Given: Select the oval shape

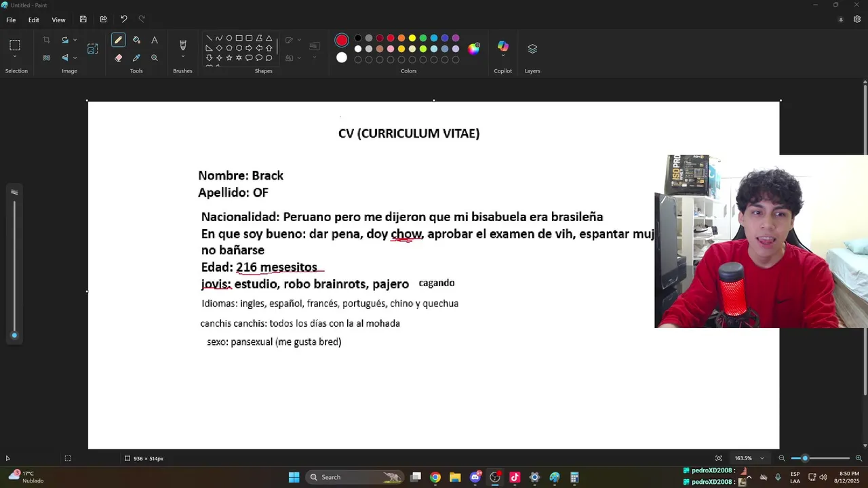Looking at the screenshot, I should (x=229, y=38).
